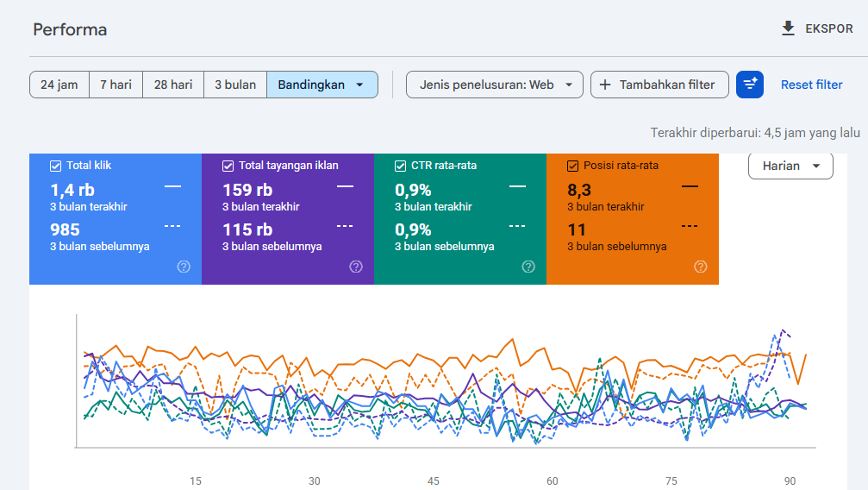Click the 11 previous position value
Image resolution: width=868 pixels, height=490 pixels.
point(577,229)
